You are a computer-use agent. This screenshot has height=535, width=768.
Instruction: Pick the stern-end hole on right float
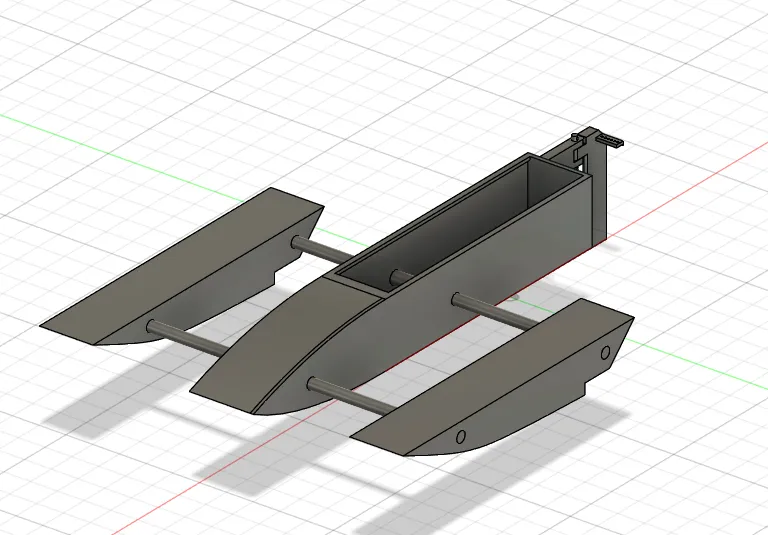[x=605, y=352]
